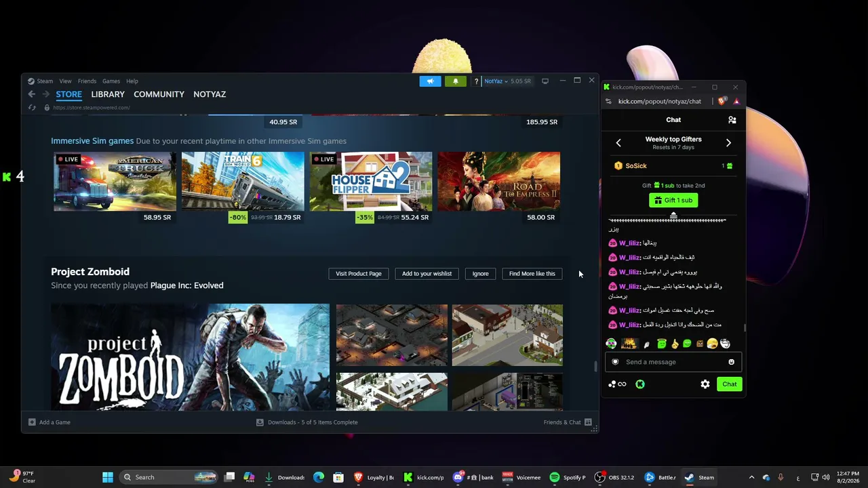
Task: Open Microsoft Edge from the taskbar
Action: (319, 477)
